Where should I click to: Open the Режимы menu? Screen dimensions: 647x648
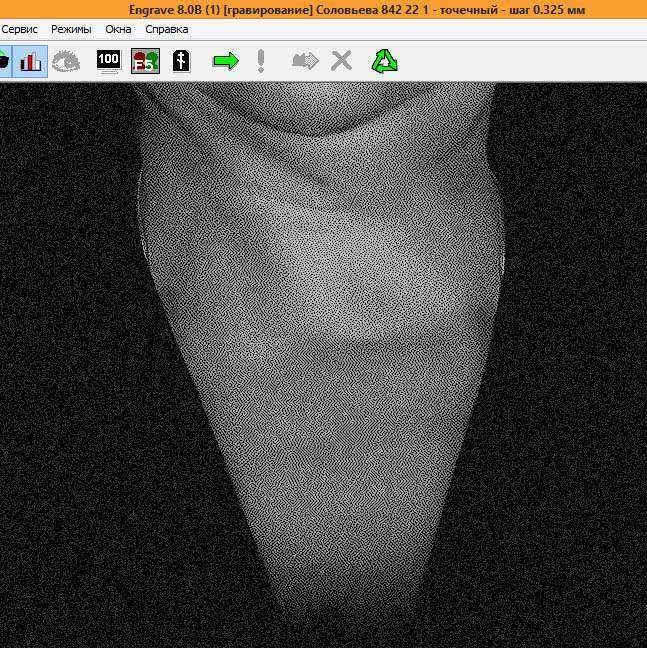pos(71,30)
